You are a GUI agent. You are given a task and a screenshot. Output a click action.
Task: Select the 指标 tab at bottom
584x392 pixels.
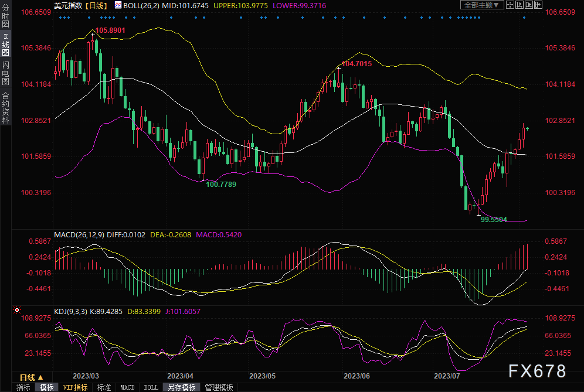coord(23,387)
